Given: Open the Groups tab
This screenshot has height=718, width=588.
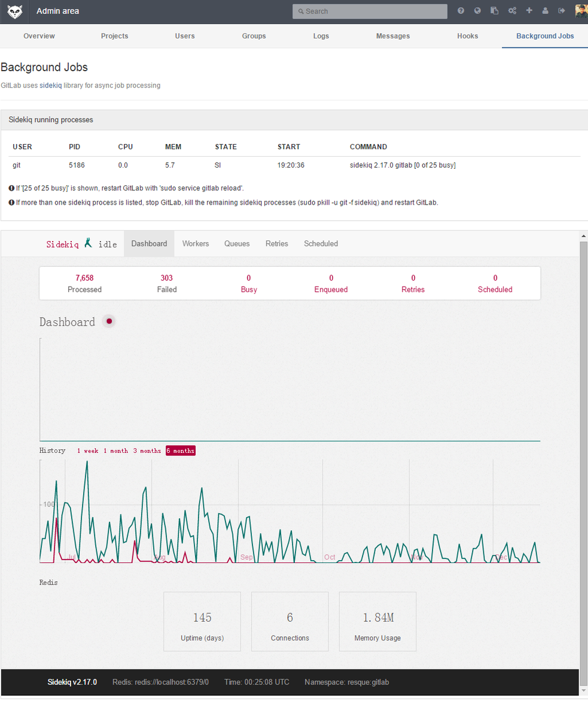Looking at the screenshot, I should click(x=254, y=36).
